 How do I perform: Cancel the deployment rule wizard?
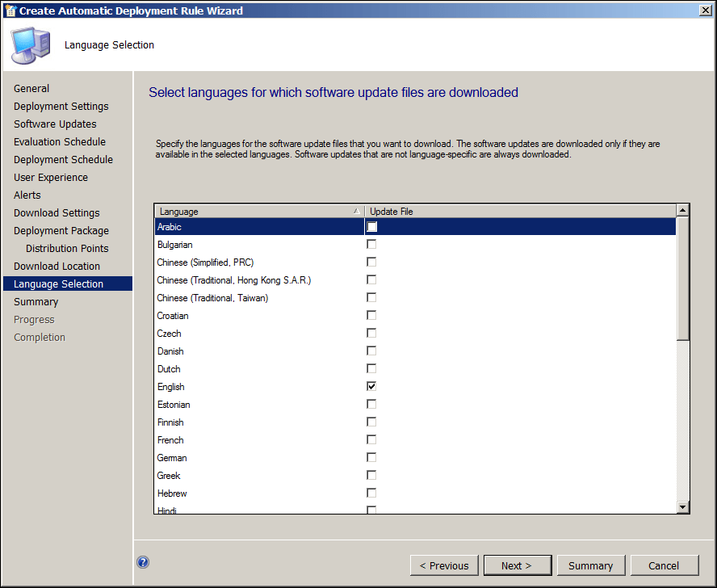664,565
